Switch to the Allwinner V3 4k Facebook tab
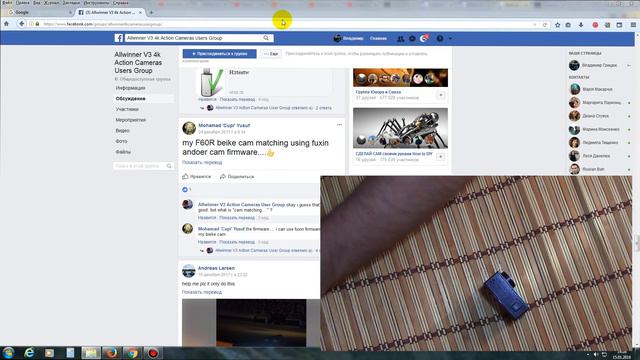 pos(110,13)
